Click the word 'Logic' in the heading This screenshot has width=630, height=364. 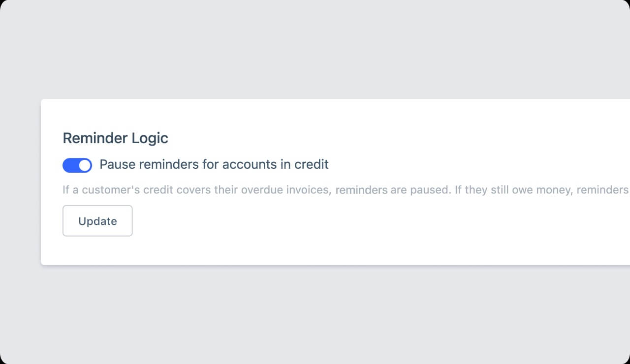(x=150, y=138)
